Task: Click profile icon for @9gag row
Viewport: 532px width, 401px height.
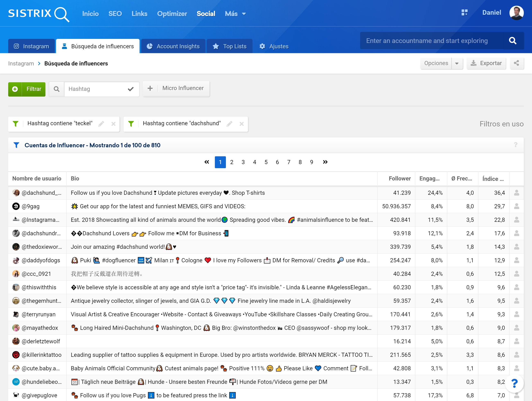Action: click(x=516, y=206)
